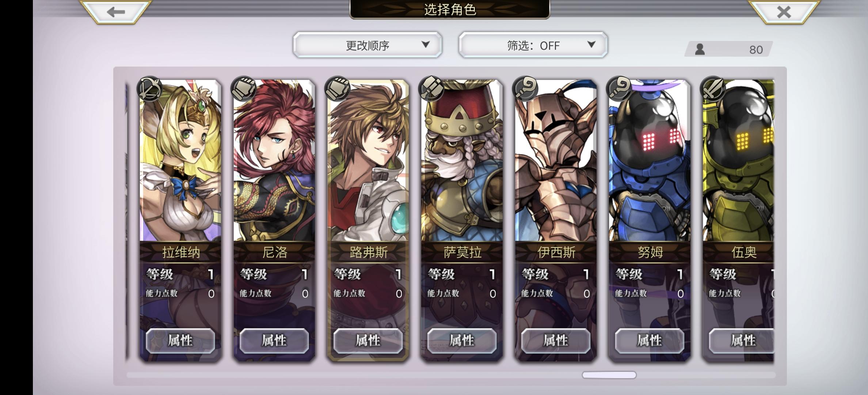The image size is (868, 395).
Task: Select the 萨莫拉 character portrait
Action: (x=462, y=161)
